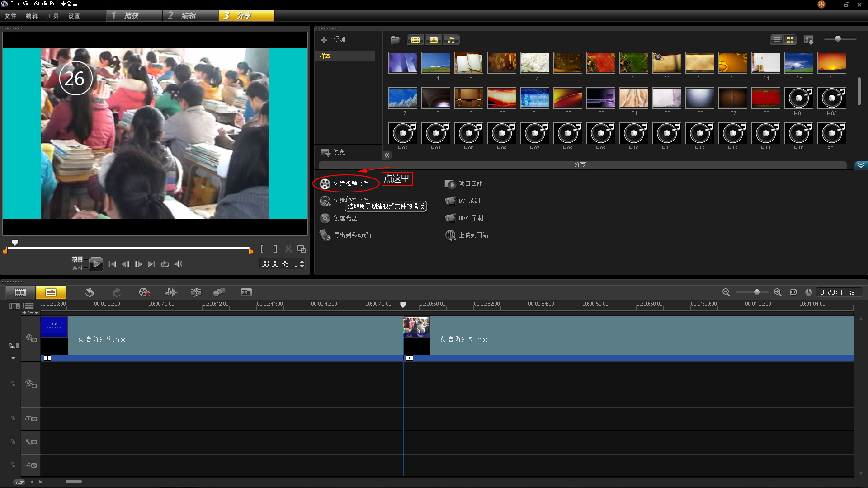Toggle audio files display in library
The image size is (868, 488).
(x=451, y=40)
